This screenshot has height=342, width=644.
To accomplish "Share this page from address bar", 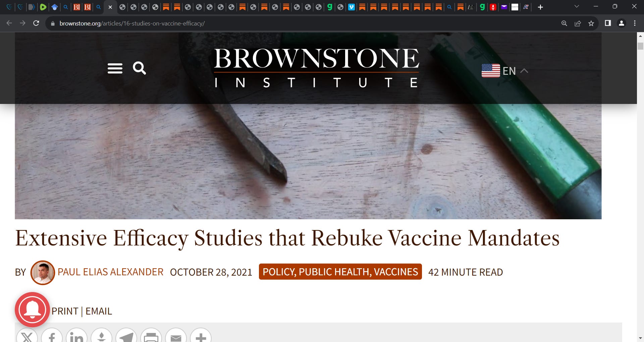I will pos(578,23).
